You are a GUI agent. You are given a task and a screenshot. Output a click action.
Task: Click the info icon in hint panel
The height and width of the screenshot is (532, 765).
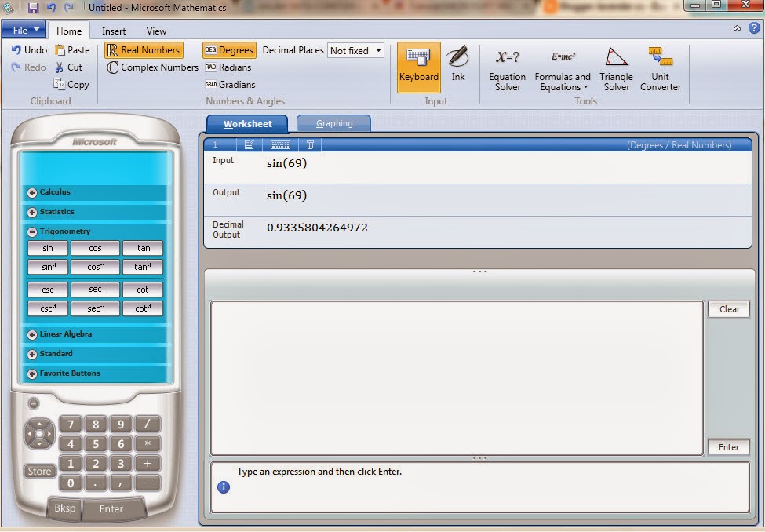pyautogui.click(x=224, y=486)
